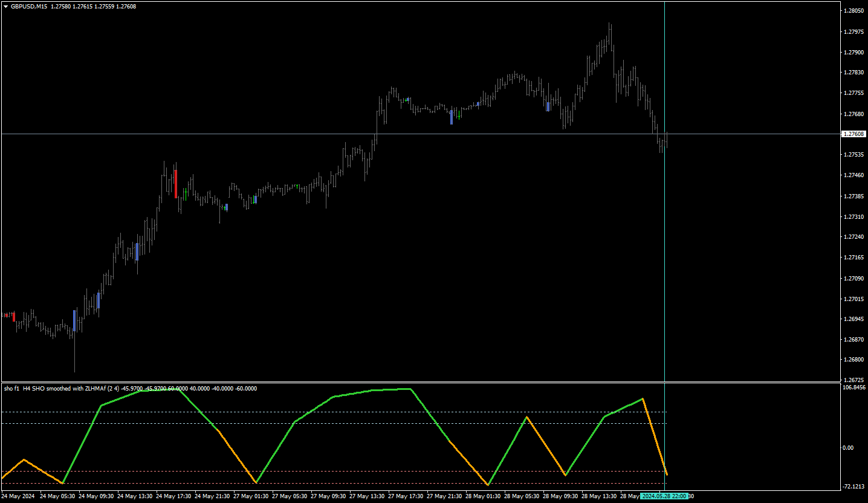Click the 0.00 level on indicator scale

848,447
